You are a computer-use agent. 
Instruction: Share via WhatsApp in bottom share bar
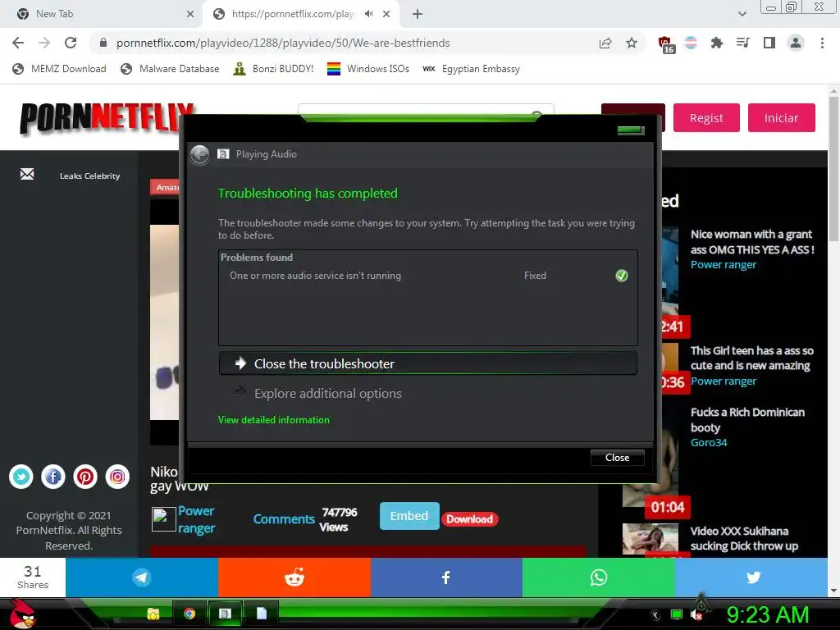(598, 577)
